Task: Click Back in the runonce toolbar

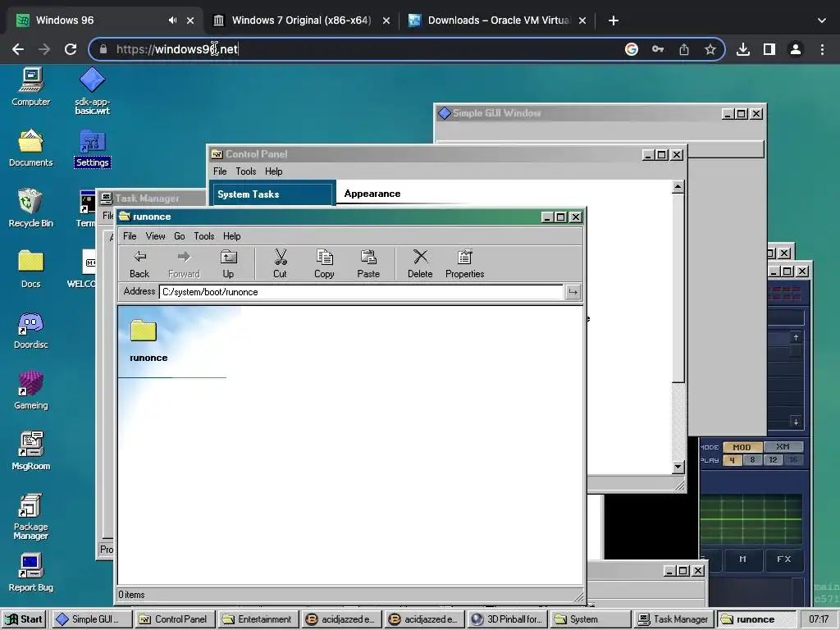Action: [x=139, y=264]
